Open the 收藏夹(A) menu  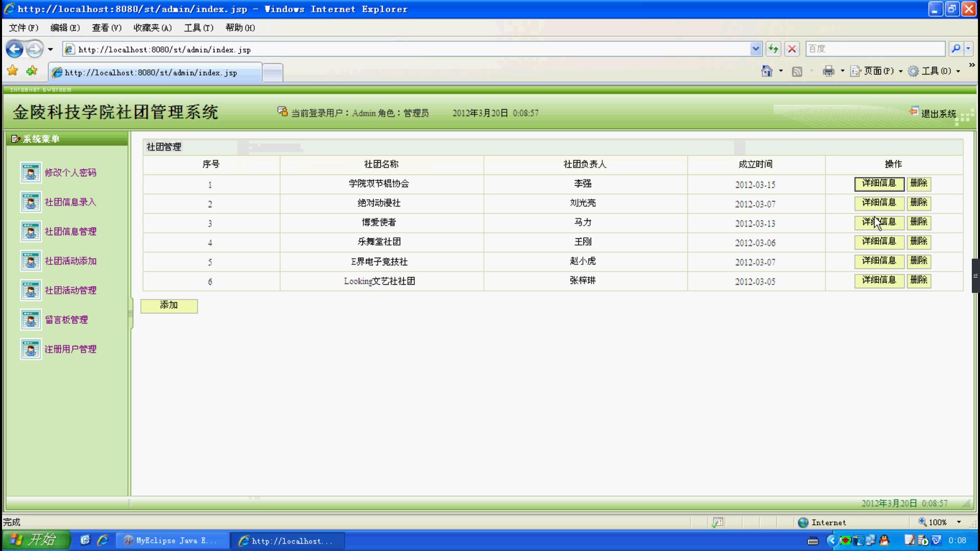(153, 28)
